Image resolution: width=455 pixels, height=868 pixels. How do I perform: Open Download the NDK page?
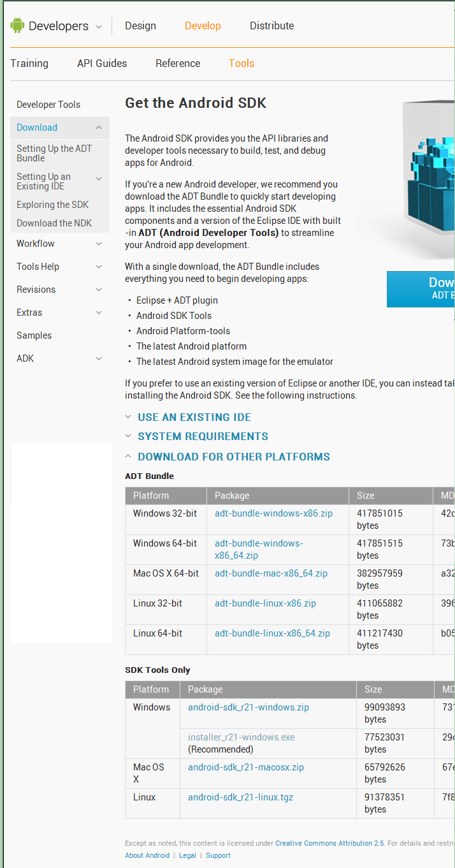tap(54, 223)
